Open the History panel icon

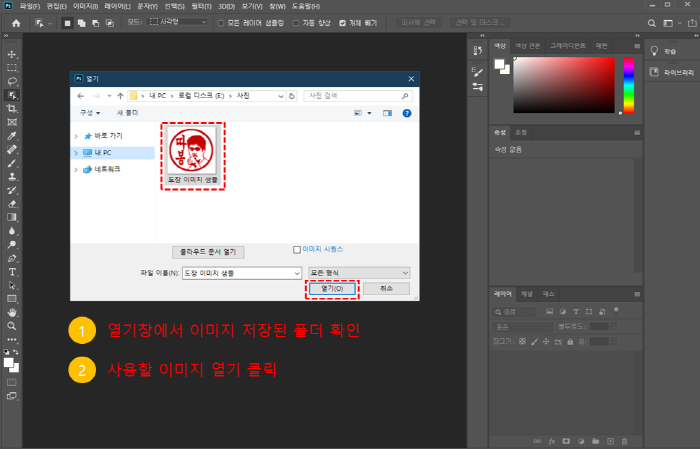tap(478, 51)
